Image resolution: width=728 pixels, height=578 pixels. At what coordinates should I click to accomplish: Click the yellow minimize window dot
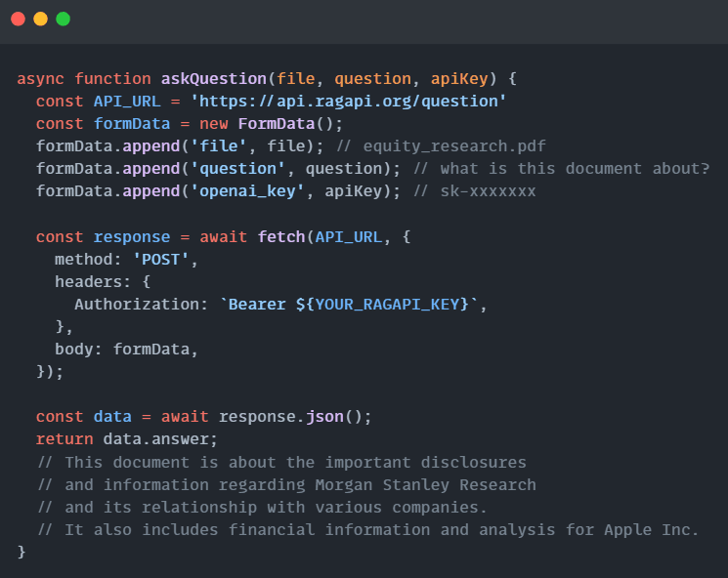click(x=40, y=19)
